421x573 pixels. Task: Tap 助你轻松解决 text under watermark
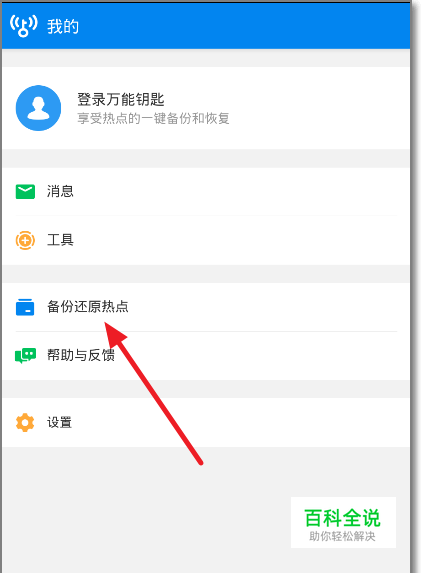(342, 536)
